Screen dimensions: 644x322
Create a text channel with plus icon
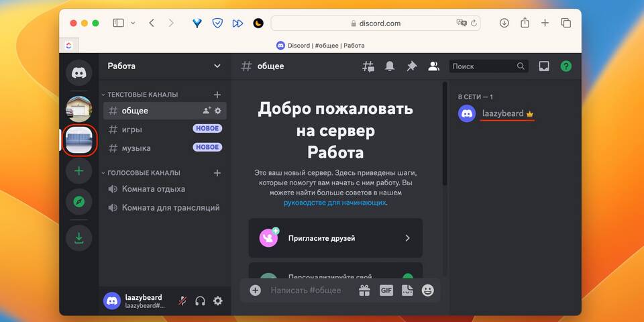click(217, 95)
